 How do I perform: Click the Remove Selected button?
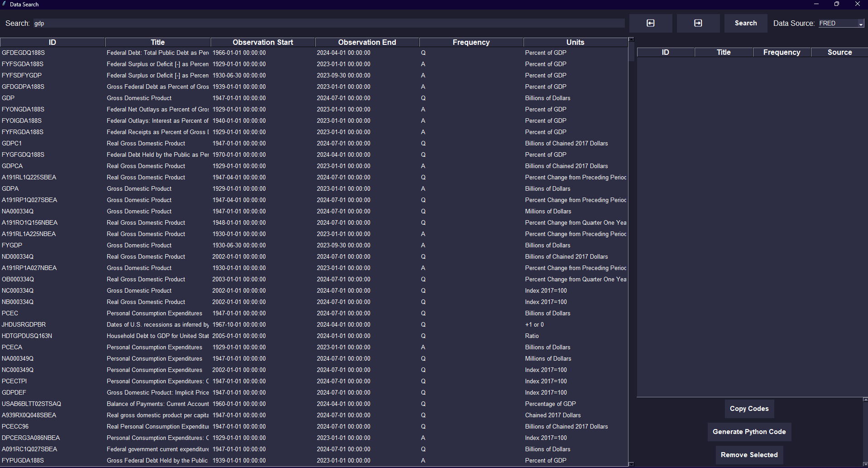(749, 455)
